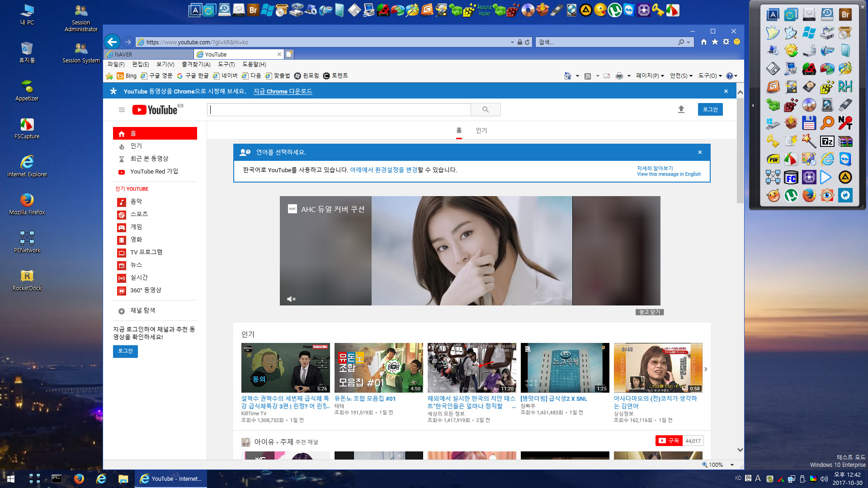Click in the YouTube search input field
Image resolution: width=868 pixels, height=488 pixels.
coord(339,109)
